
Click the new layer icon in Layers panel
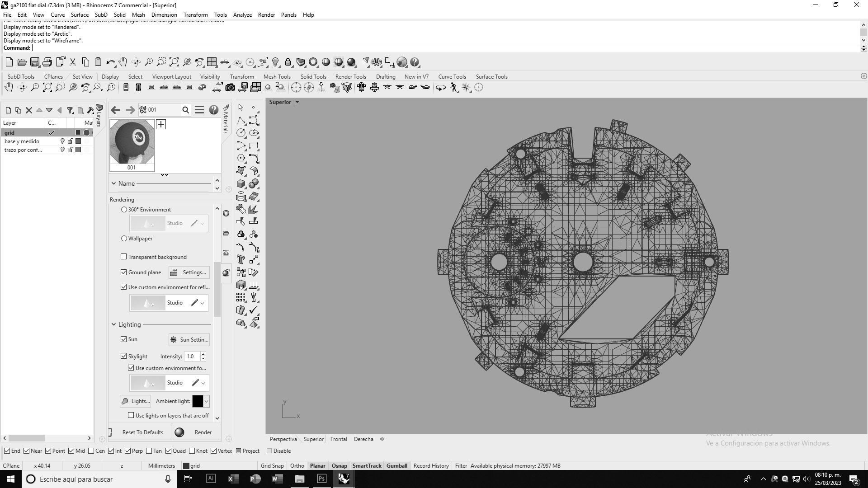click(x=8, y=110)
